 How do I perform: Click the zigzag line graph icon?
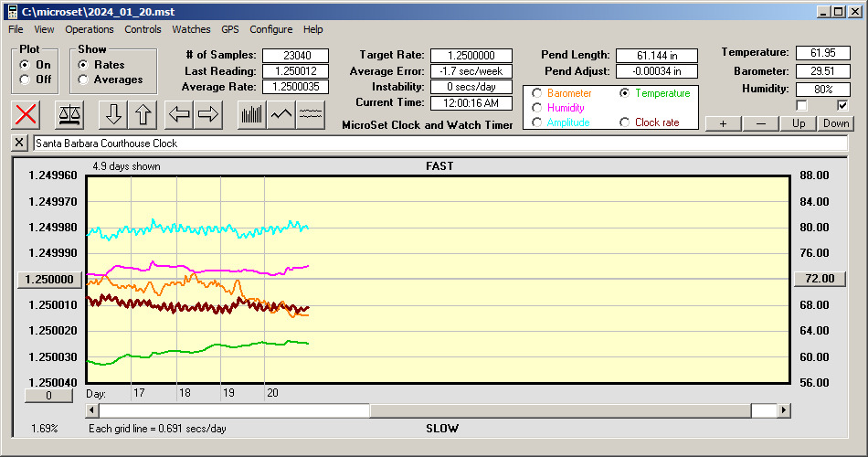tap(281, 114)
